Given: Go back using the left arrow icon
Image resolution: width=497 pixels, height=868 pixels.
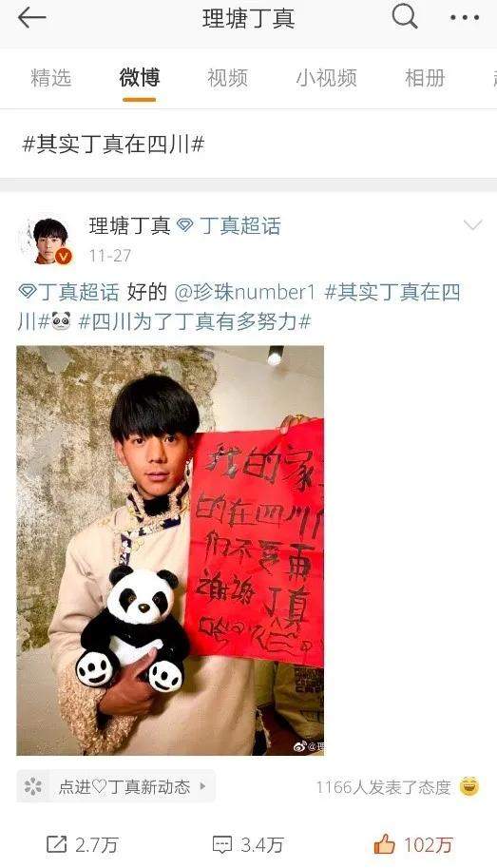Looking at the screenshot, I should pos(31,18).
